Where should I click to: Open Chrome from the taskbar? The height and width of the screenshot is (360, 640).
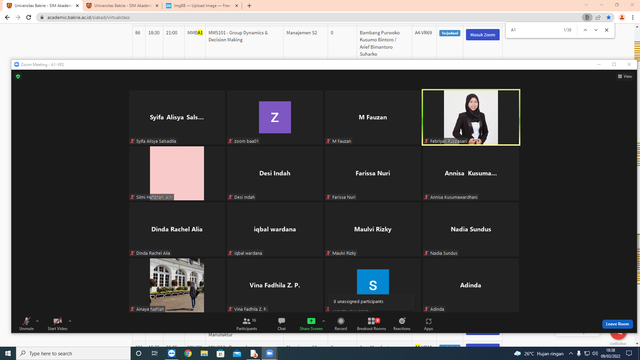(x=188, y=353)
